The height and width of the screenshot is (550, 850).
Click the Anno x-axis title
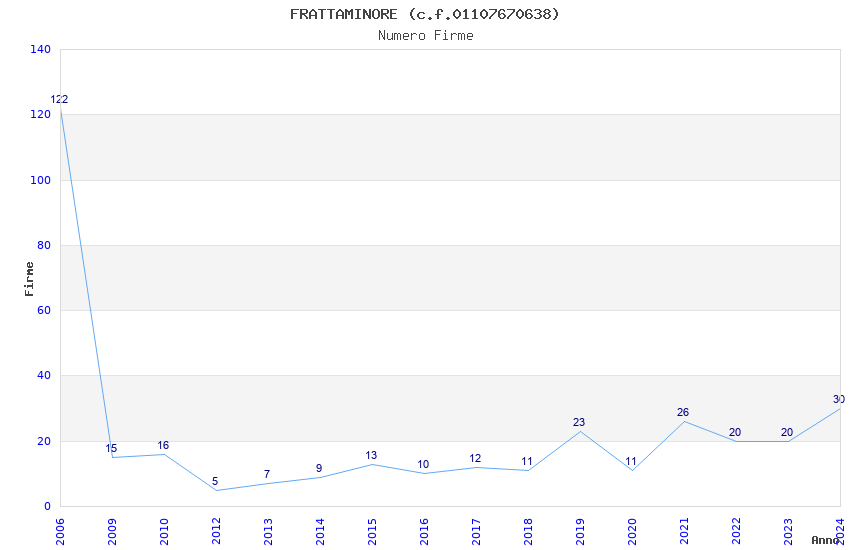pos(825,540)
